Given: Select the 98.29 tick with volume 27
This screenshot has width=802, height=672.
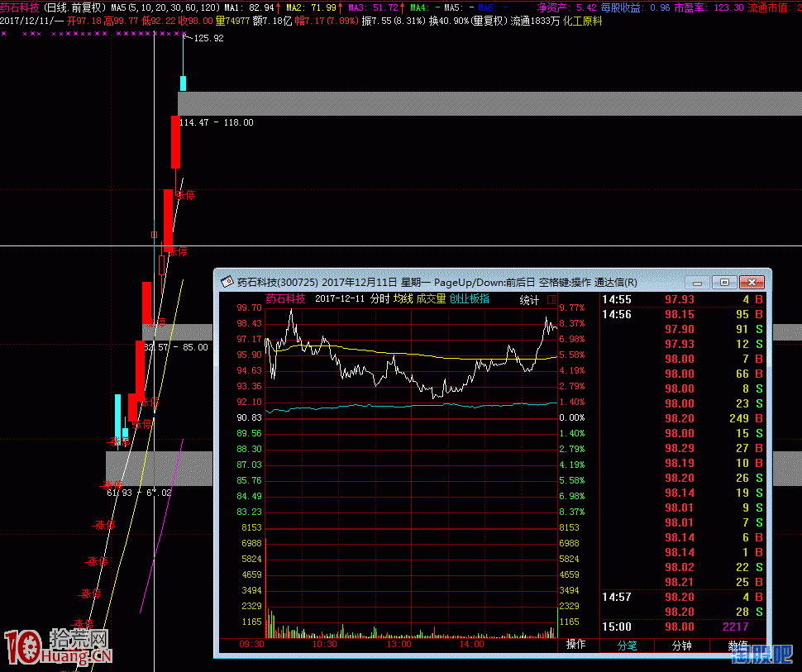Looking at the screenshot, I should 683,448.
